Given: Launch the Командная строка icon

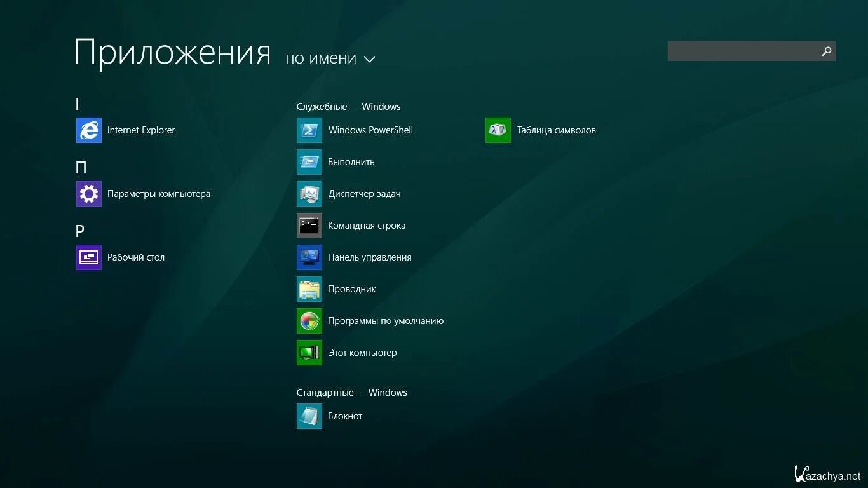Looking at the screenshot, I should [x=309, y=226].
